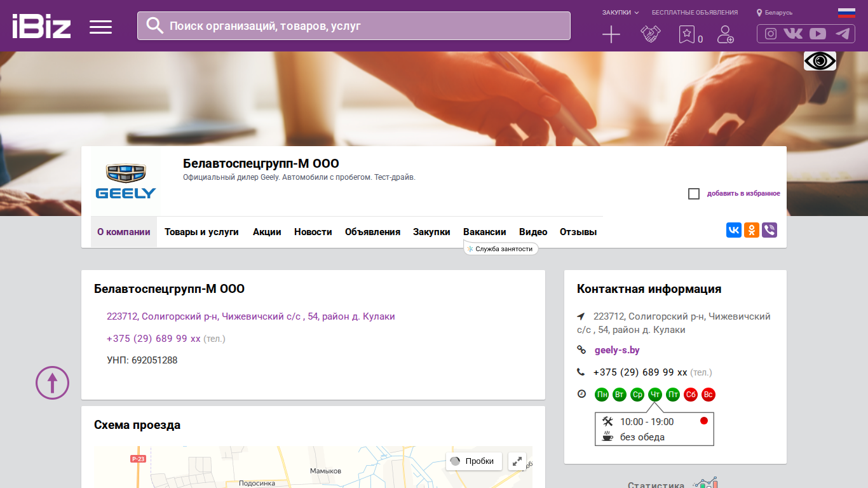
Task: Open iBiz Instagram page icon
Action: coord(771,34)
